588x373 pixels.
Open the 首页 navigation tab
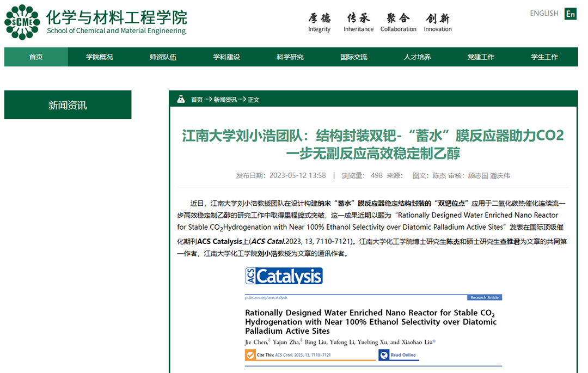coord(36,57)
